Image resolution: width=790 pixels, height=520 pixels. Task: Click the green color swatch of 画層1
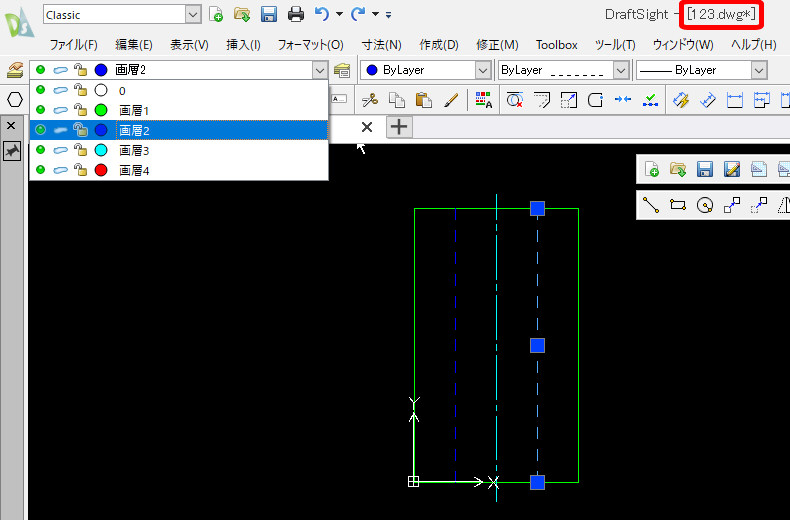[101, 110]
